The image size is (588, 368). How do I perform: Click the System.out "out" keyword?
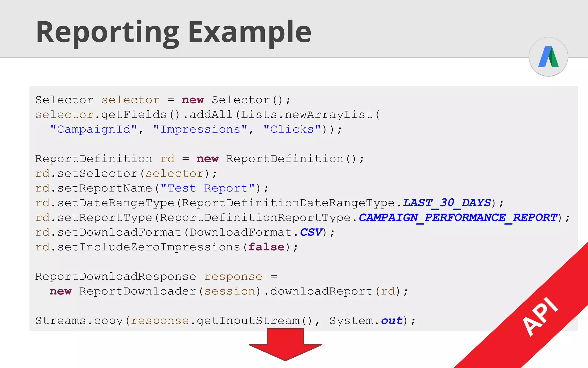pos(392,321)
